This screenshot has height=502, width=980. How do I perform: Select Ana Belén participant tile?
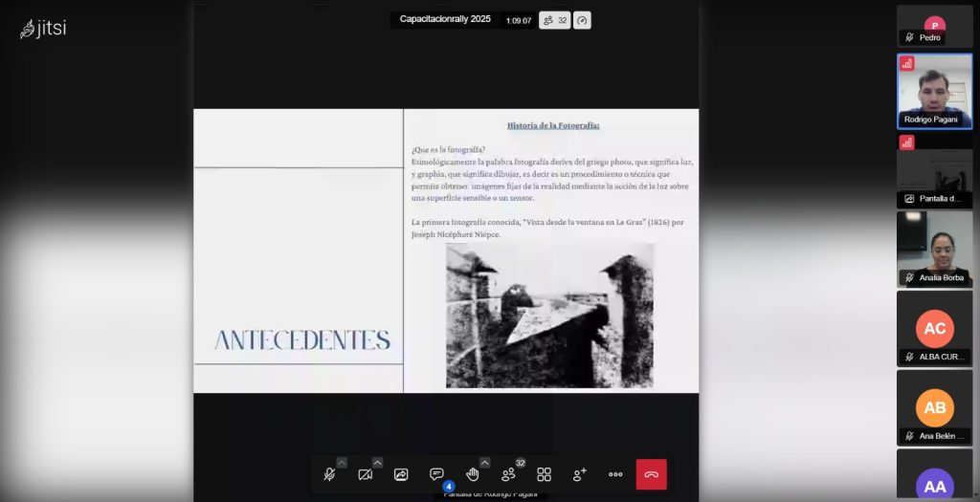934,407
